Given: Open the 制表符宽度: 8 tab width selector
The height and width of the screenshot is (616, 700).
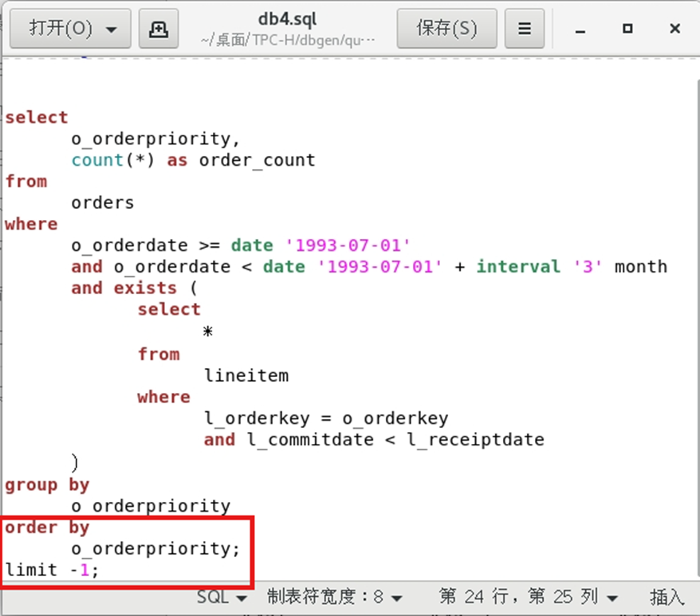Looking at the screenshot, I should 335,597.
